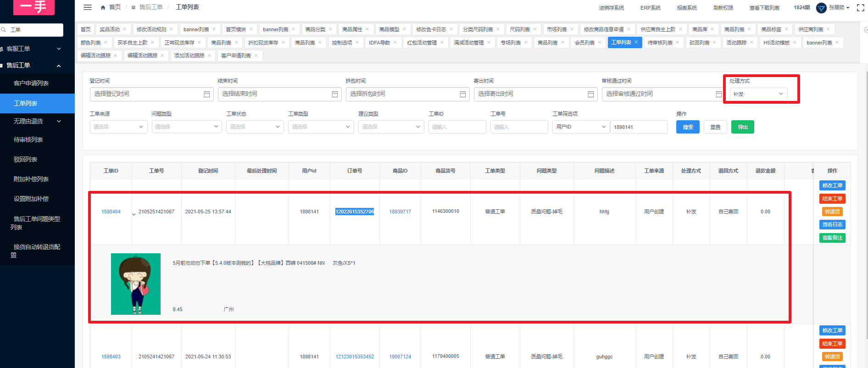Viewport: 868px width, 368px height.
Task: Close the IDFA导数 tab
Action: coord(395,43)
